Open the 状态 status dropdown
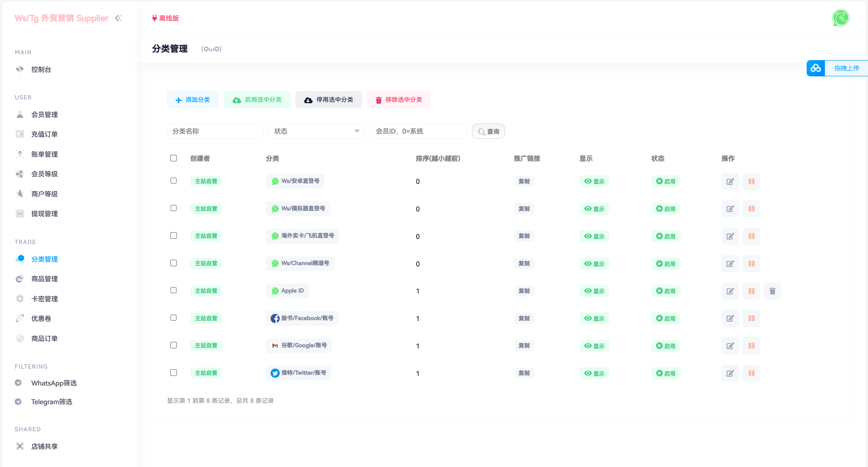868x467 pixels. [x=316, y=131]
